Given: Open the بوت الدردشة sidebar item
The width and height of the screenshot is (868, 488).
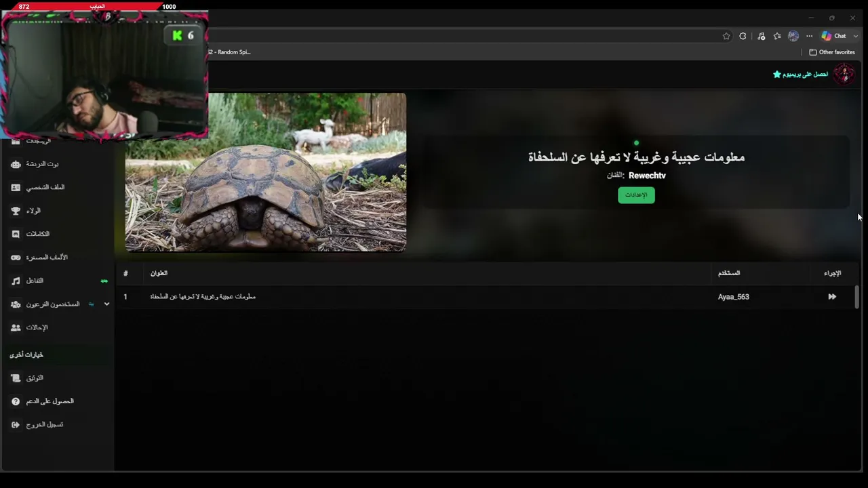Looking at the screenshot, I should (x=43, y=164).
